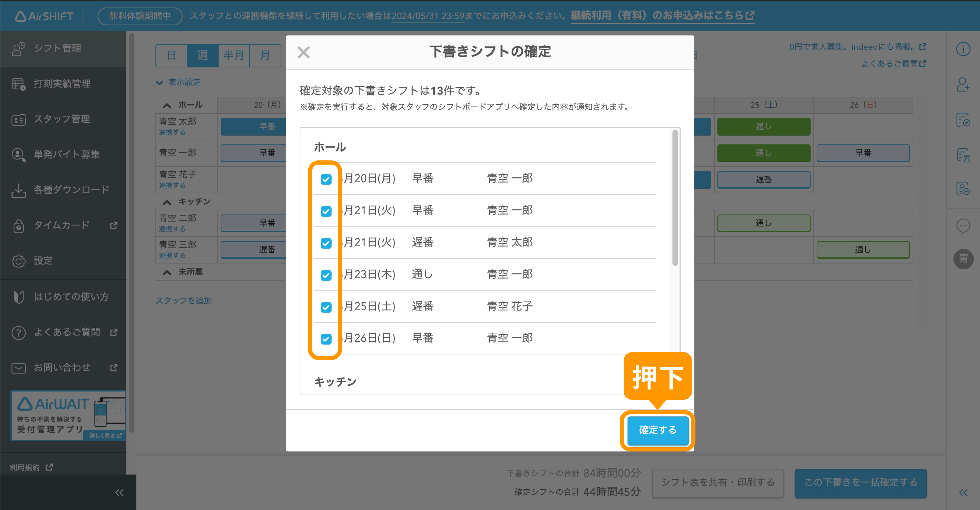Image resolution: width=980 pixels, height=510 pixels.
Task: Open the 利用規約 link
Action: (x=31, y=467)
